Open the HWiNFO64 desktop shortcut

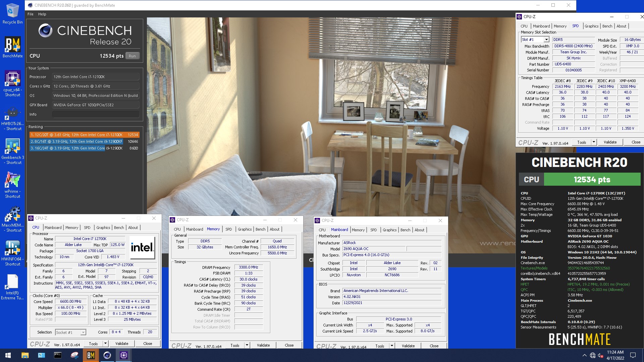(x=12, y=253)
